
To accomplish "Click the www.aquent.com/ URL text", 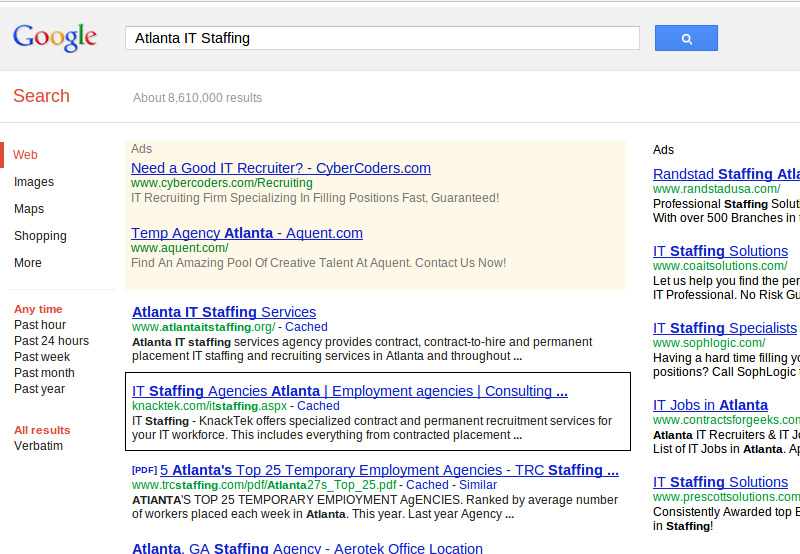I will [180, 248].
